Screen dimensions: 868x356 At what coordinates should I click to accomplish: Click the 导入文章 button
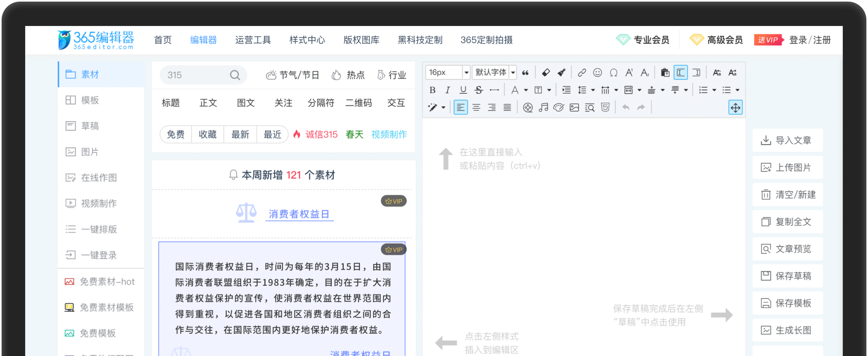[x=787, y=140]
